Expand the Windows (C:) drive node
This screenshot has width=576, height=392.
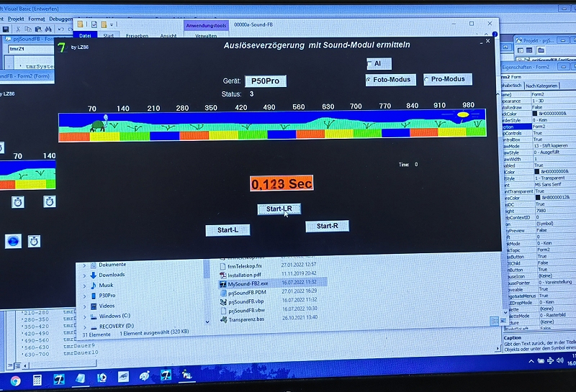coord(84,316)
